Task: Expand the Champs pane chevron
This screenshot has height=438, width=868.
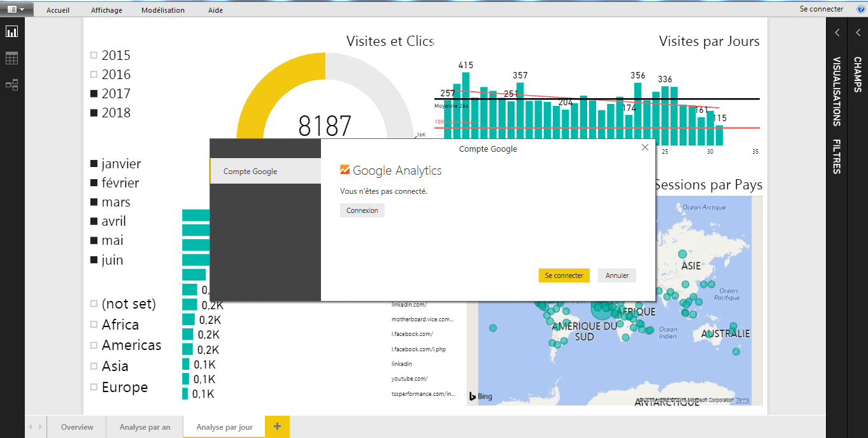Action: coord(858,33)
